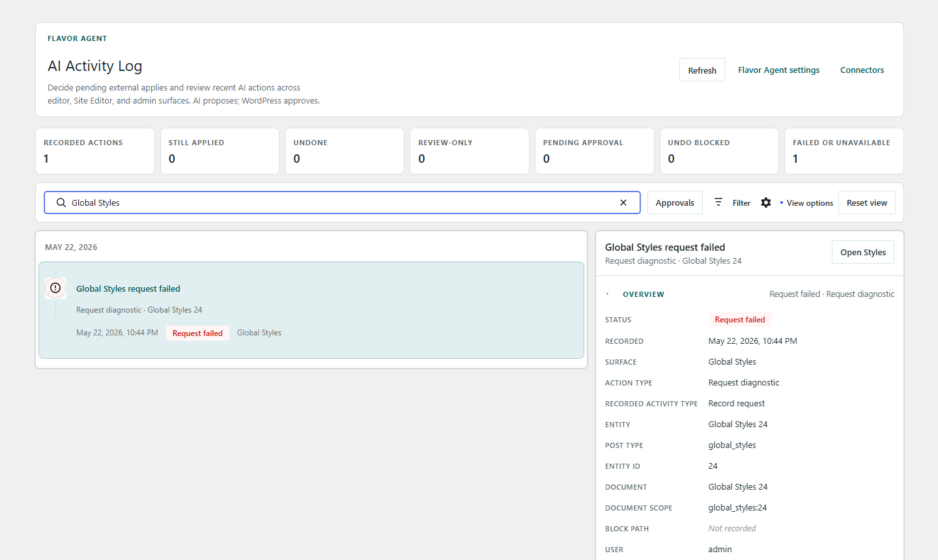The image size is (938, 560).
Task: Select Global Styles request failed entry
Action: coord(311,310)
